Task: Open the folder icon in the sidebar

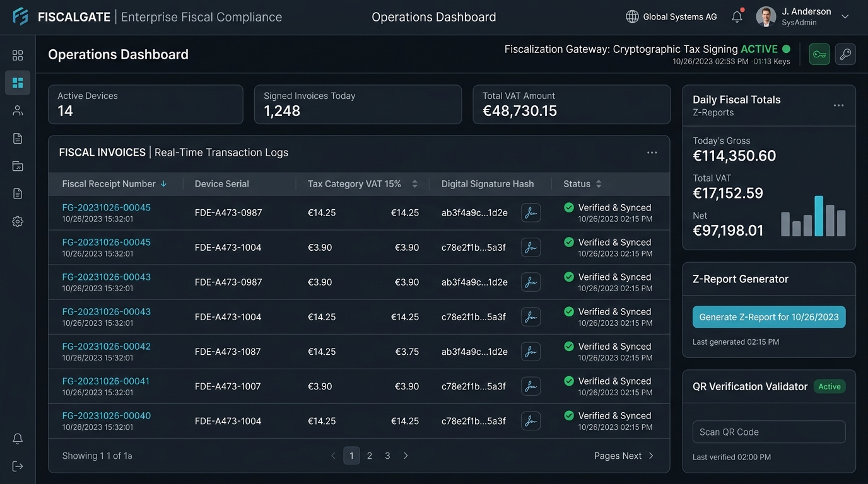Action: [18, 166]
